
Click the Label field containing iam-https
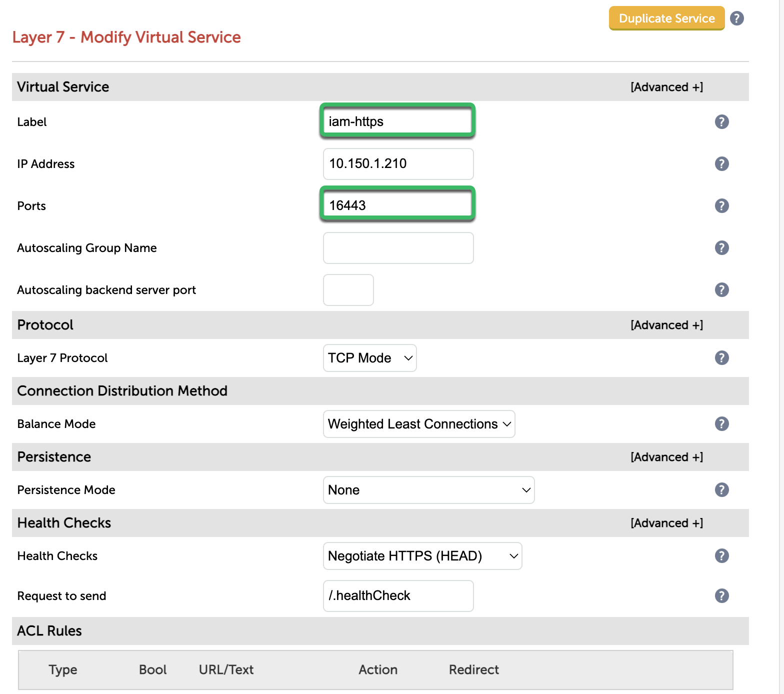[397, 121]
